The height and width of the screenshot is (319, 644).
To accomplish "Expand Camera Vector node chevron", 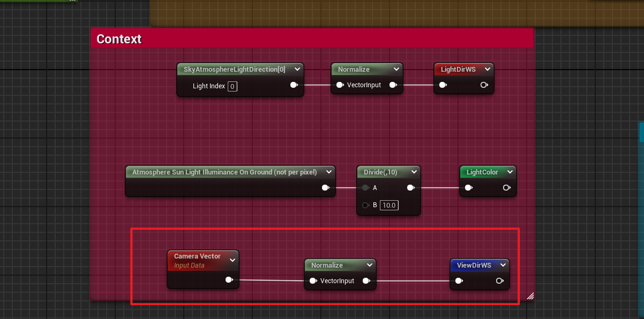I will coord(233,260).
